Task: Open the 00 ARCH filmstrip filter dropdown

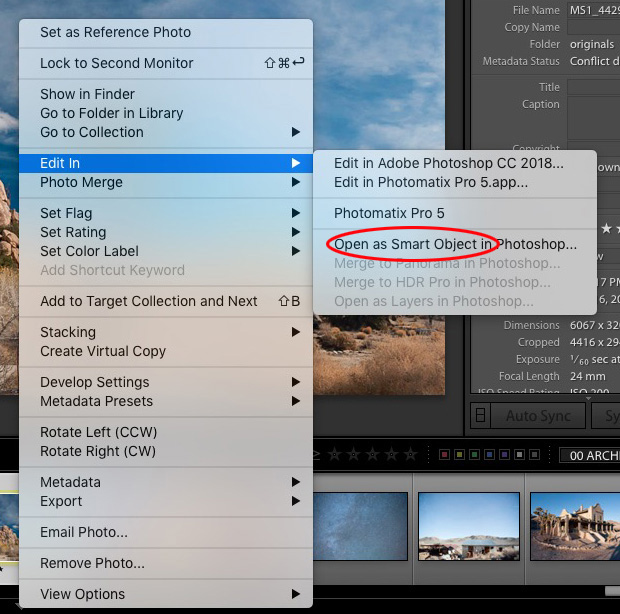Action: point(590,455)
